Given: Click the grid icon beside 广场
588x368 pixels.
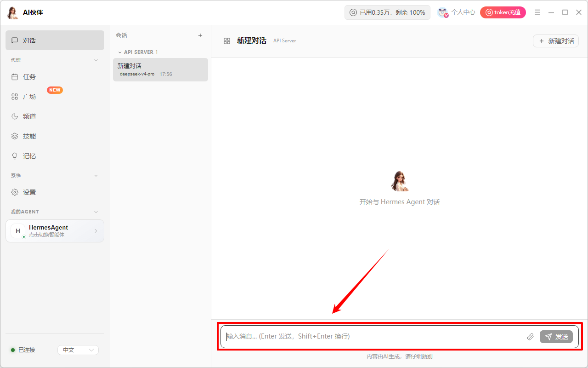Looking at the screenshot, I should tap(15, 97).
